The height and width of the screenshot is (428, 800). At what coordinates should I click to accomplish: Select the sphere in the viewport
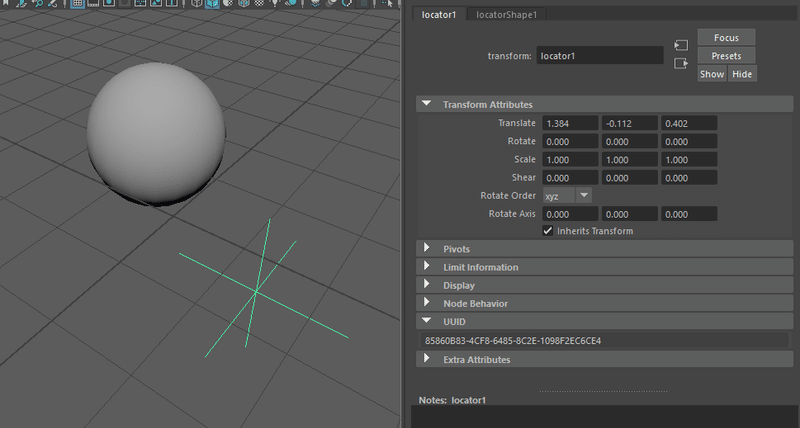coord(156,134)
